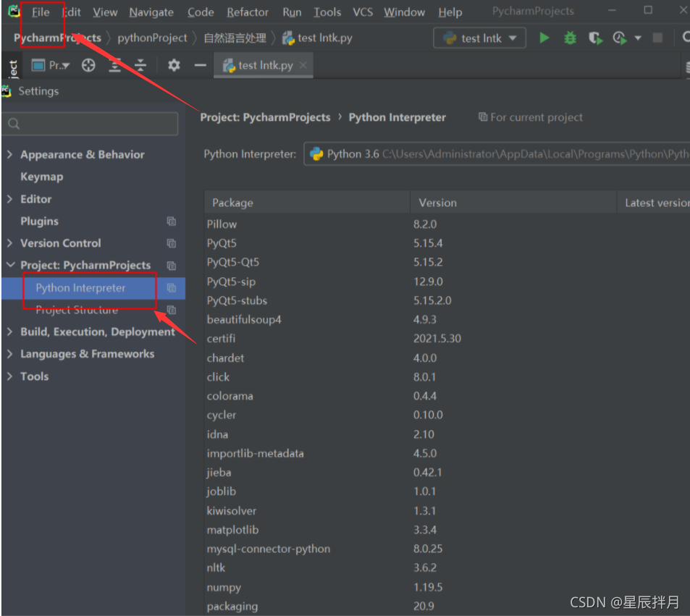
Task: Close the test Intk.py editor tab
Action: pyautogui.click(x=303, y=65)
